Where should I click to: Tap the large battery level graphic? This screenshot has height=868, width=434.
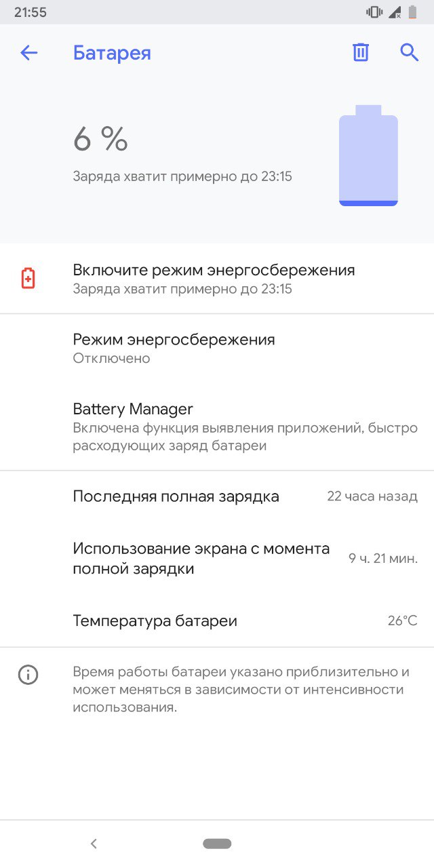(x=368, y=155)
